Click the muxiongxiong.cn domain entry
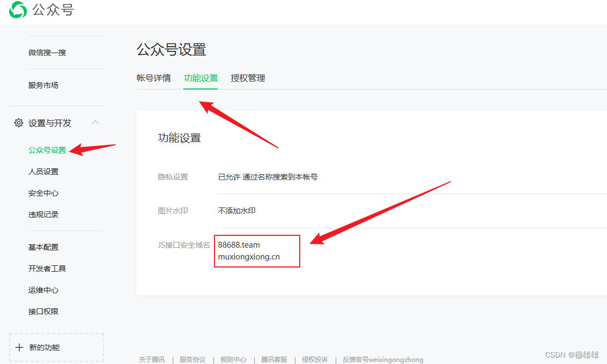This screenshot has width=607, height=364. 249,257
